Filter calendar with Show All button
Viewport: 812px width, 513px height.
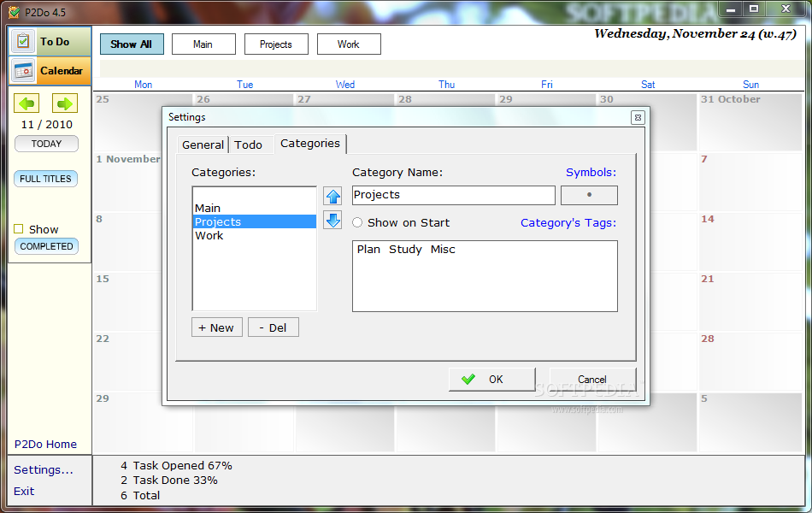[132, 44]
